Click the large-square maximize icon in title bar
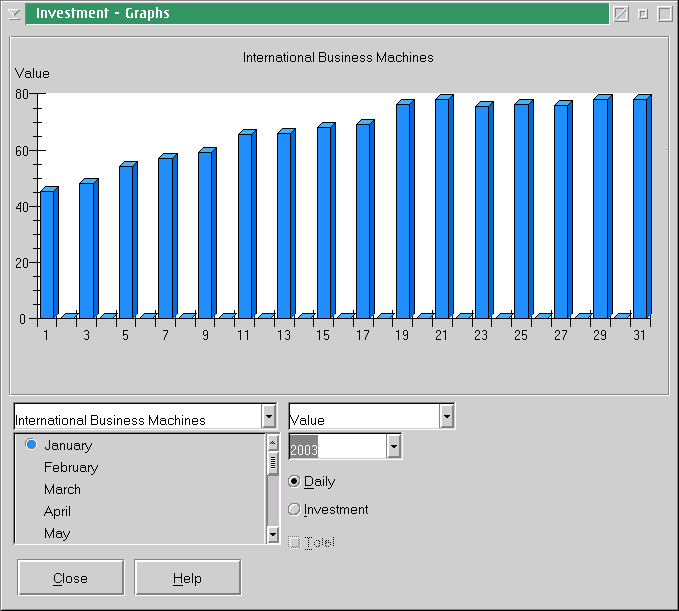This screenshot has height=611, width=679. [665, 14]
